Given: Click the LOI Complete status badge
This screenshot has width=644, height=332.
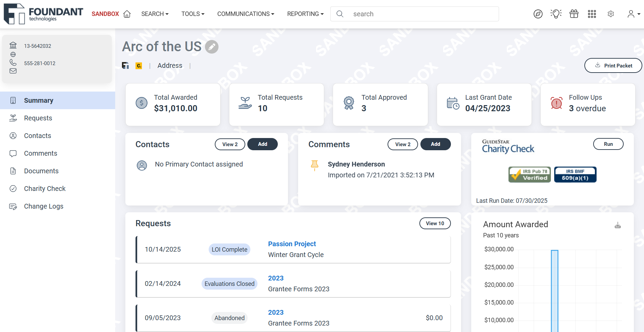Looking at the screenshot, I should coord(229,250).
